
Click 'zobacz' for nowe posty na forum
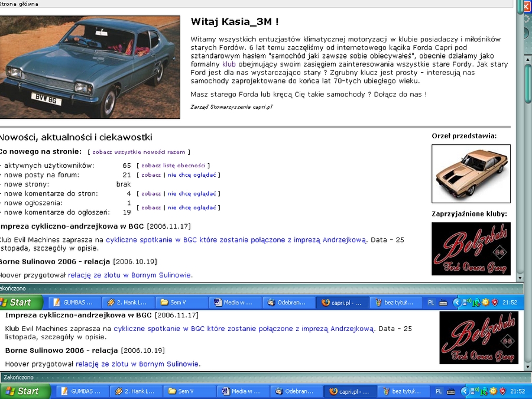tap(151, 175)
